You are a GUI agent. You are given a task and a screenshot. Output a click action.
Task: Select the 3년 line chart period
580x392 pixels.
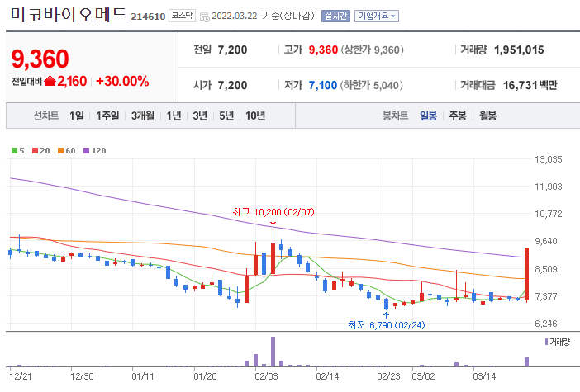pos(200,116)
